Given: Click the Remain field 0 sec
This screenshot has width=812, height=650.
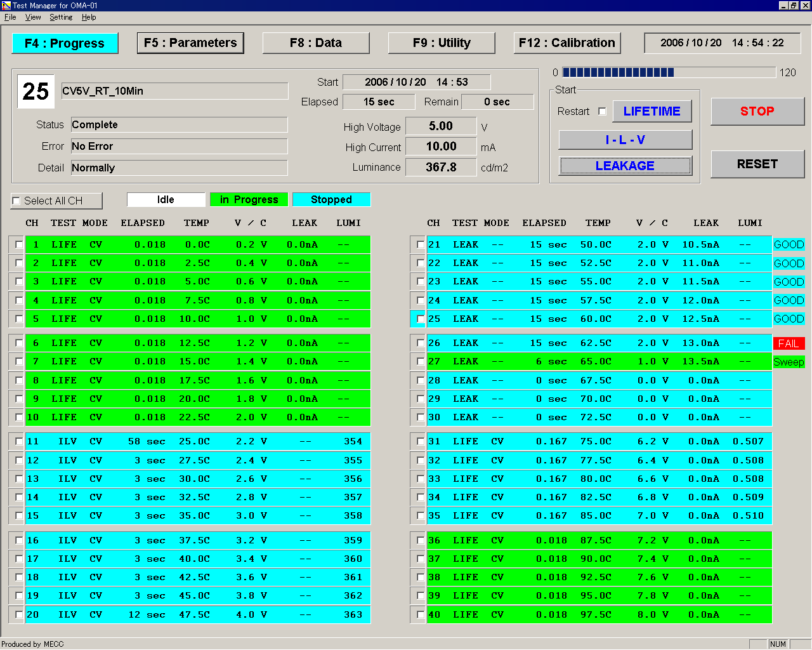Looking at the screenshot, I should [497, 102].
